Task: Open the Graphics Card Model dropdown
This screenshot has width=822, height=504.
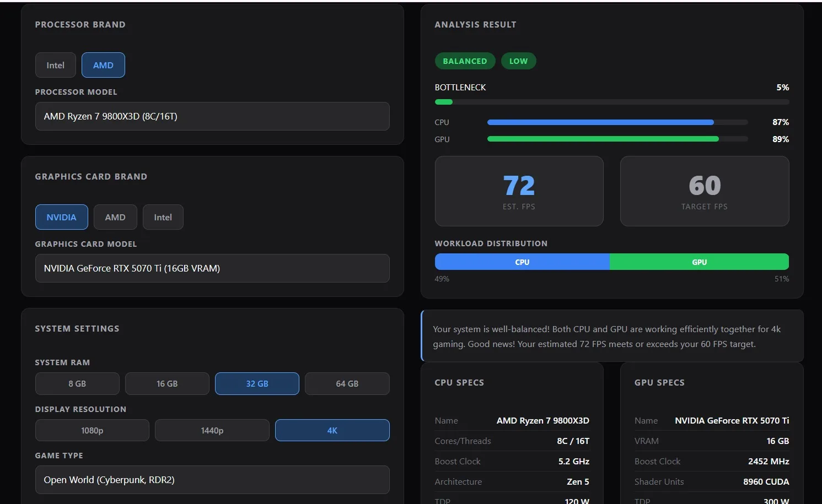Action: pyautogui.click(x=212, y=268)
